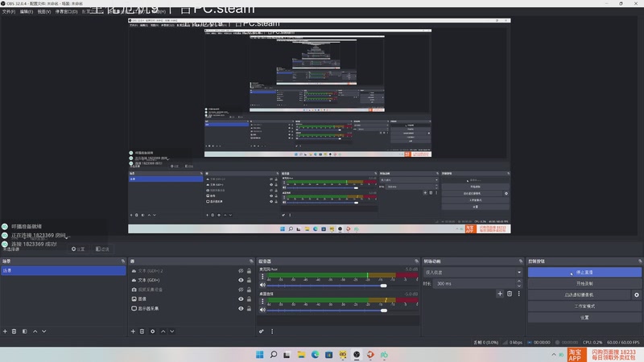Screen dimensions: 644x362
Task: Hide the 显示器采集 display capture source
Action: click(x=241, y=309)
